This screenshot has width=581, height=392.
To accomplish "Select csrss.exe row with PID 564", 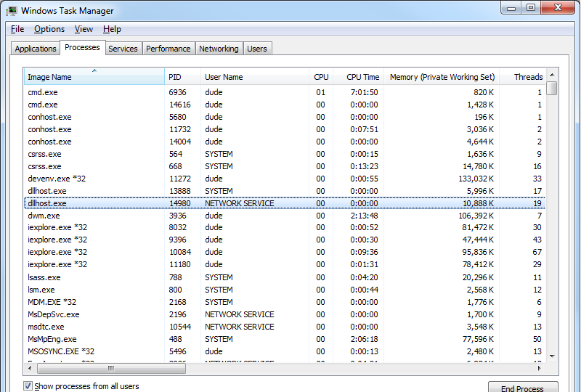I will click(285, 154).
